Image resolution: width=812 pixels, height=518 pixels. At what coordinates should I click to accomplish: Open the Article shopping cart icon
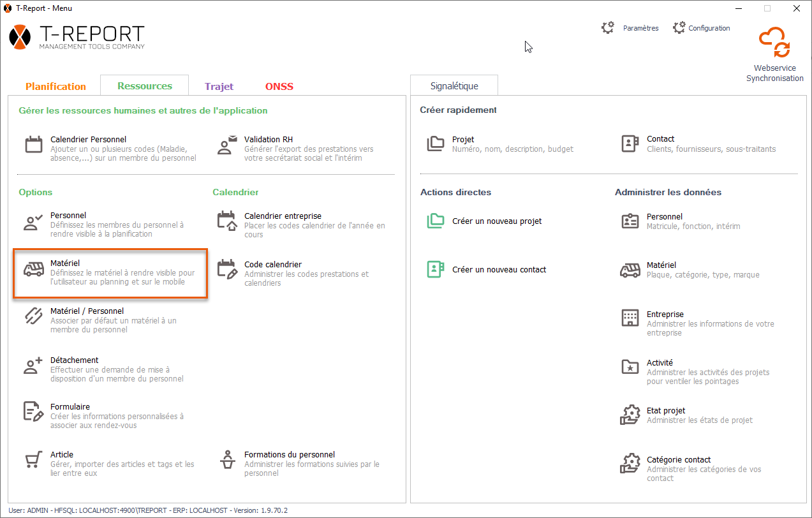pos(34,460)
